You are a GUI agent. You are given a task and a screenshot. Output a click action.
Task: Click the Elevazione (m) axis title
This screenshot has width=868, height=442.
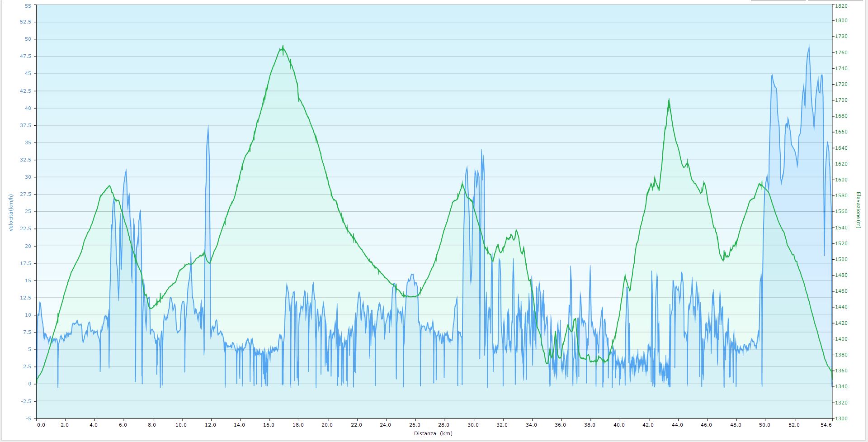[x=858, y=210]
